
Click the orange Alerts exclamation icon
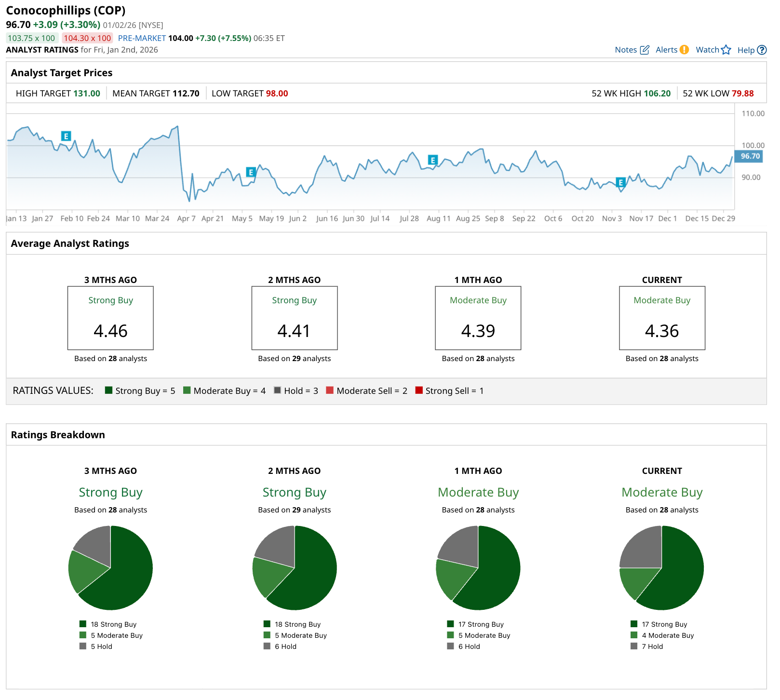[x=684, y=50]
